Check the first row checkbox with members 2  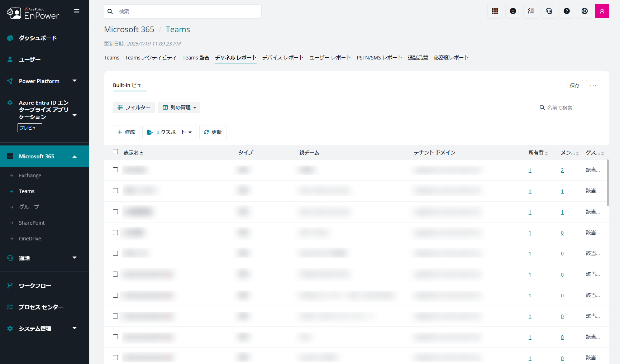(x=115, y=170)
